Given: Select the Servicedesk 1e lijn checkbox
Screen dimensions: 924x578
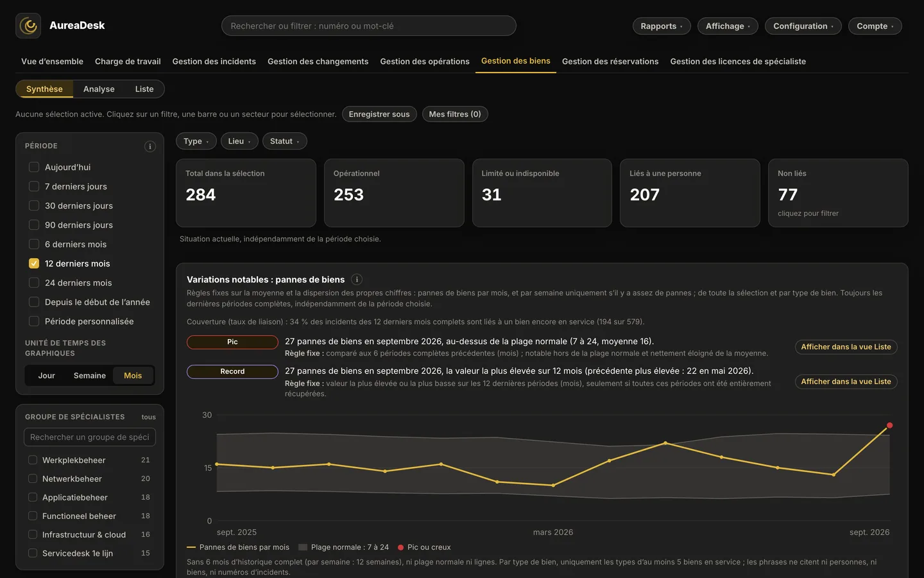Looking at the screenshot, I should click(33, 553).
